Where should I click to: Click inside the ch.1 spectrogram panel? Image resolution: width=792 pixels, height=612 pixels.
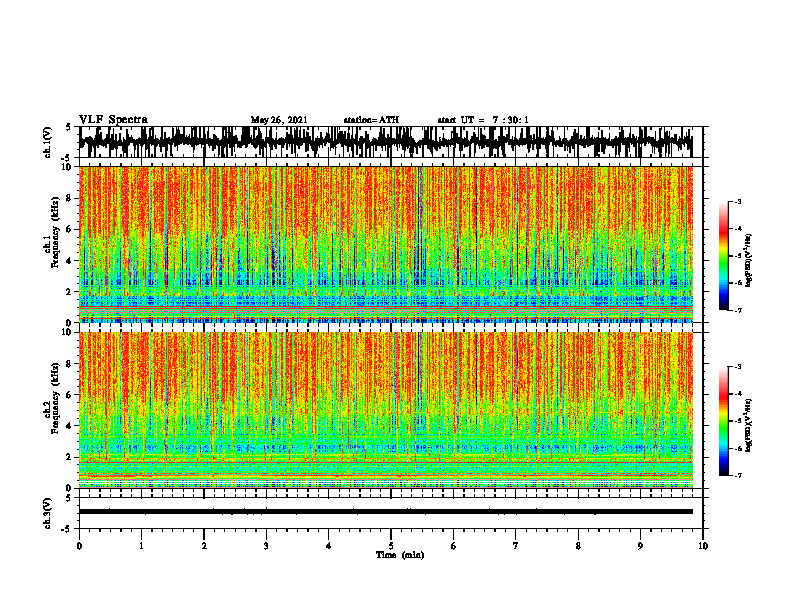[385, 244]
